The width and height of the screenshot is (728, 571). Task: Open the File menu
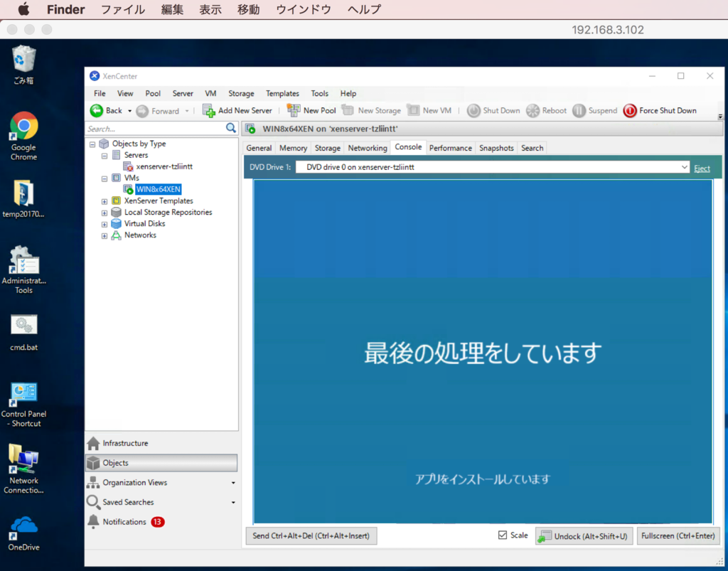tap(100, 93)
